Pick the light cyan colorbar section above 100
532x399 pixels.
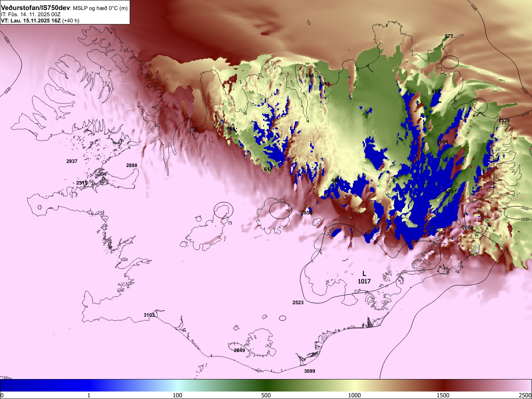[177, 385]
